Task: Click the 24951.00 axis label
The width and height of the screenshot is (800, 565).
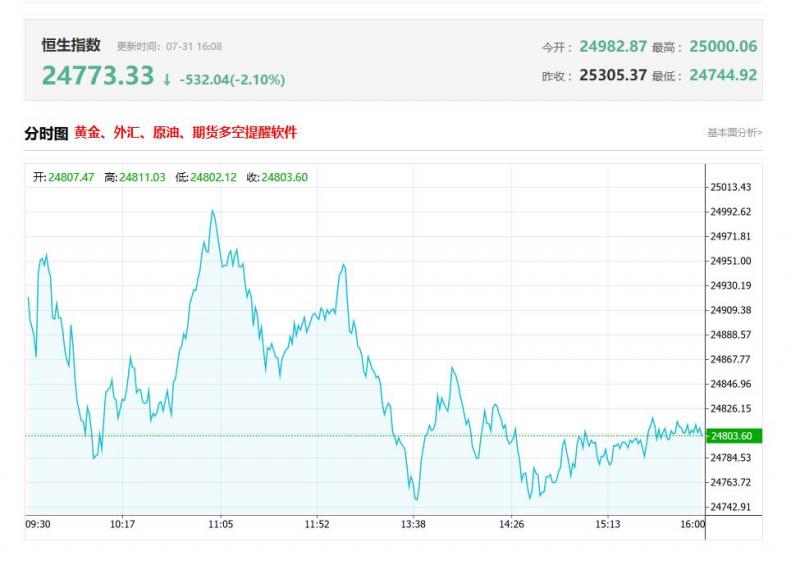Action: pos(731,261)
